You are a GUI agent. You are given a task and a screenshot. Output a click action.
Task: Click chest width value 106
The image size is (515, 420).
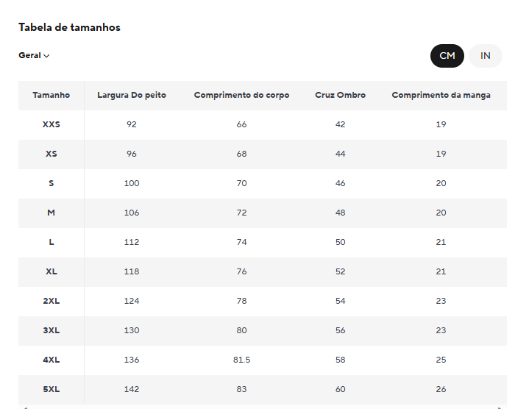click(132, 213)
